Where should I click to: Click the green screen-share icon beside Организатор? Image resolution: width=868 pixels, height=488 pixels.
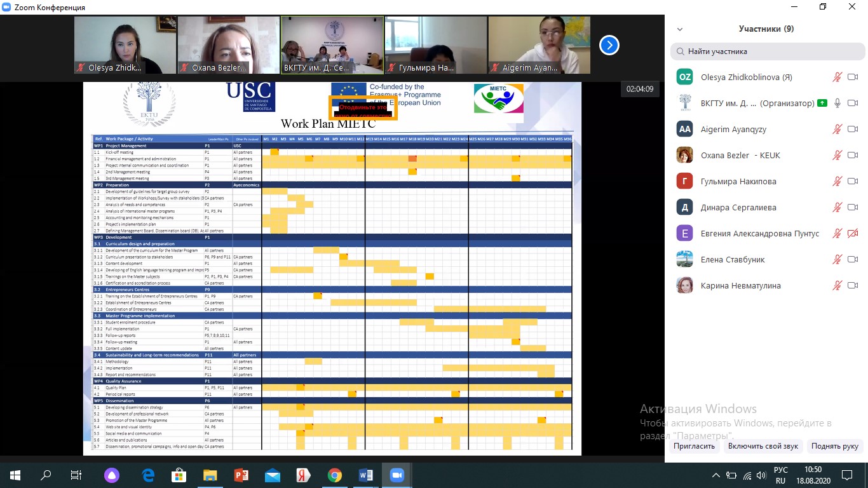pyautogui.click(x=823, y=103)
